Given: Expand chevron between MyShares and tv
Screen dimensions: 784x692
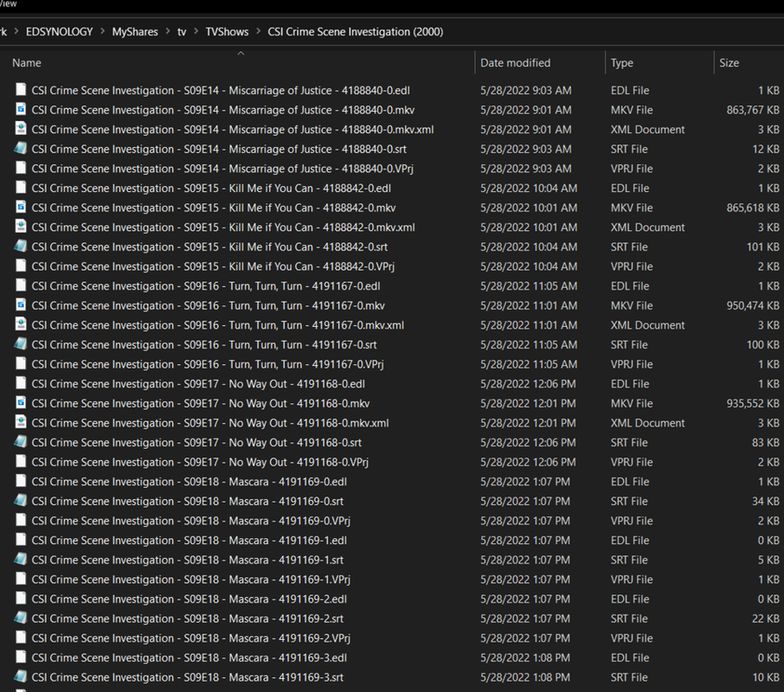Looking at the screenshot, I should tap(168, 31).
